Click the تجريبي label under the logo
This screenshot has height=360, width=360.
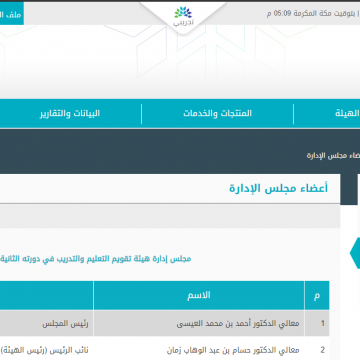tap(183, 23)
